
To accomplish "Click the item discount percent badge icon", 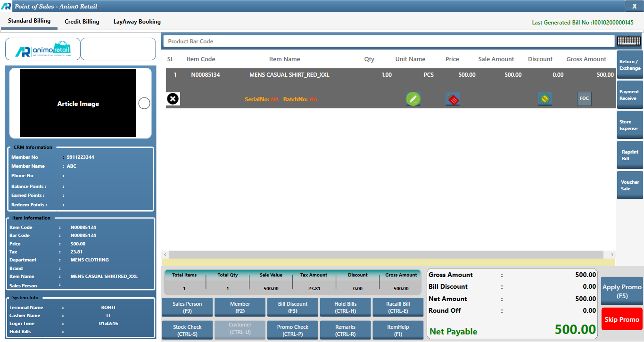I will pos(545,99).
